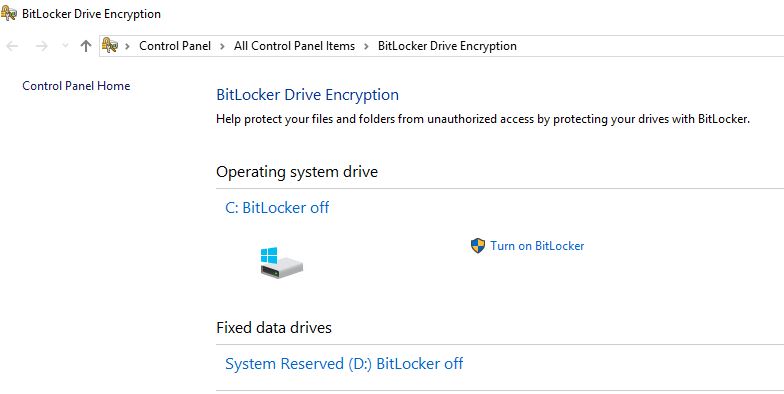The width and height of the screenshot is (784, 394).
Task: Open the recent locations dropdown arrow
Action: [x=65, y=46]
